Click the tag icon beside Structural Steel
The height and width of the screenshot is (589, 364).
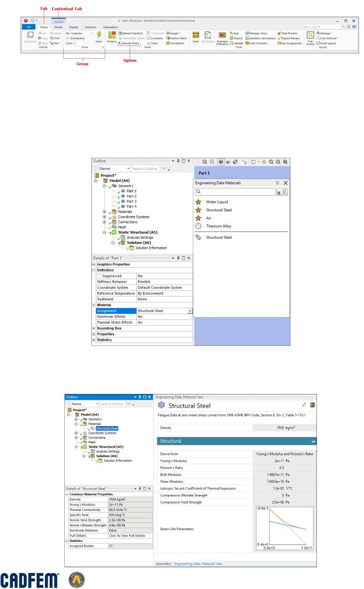point(198,237)
